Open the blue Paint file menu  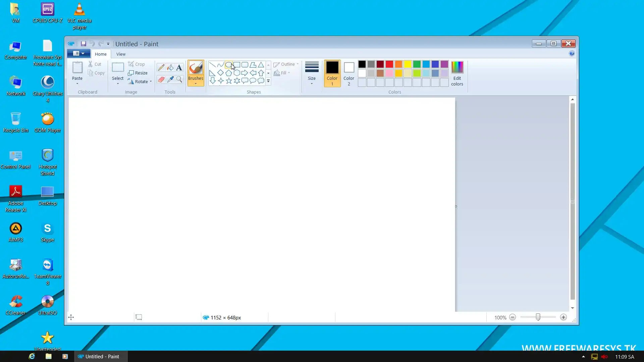pyautogui.click(x=78, y=54)
